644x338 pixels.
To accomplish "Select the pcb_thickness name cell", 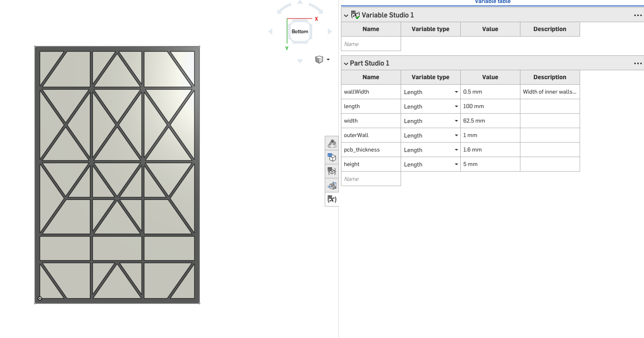I will [371, 150].
